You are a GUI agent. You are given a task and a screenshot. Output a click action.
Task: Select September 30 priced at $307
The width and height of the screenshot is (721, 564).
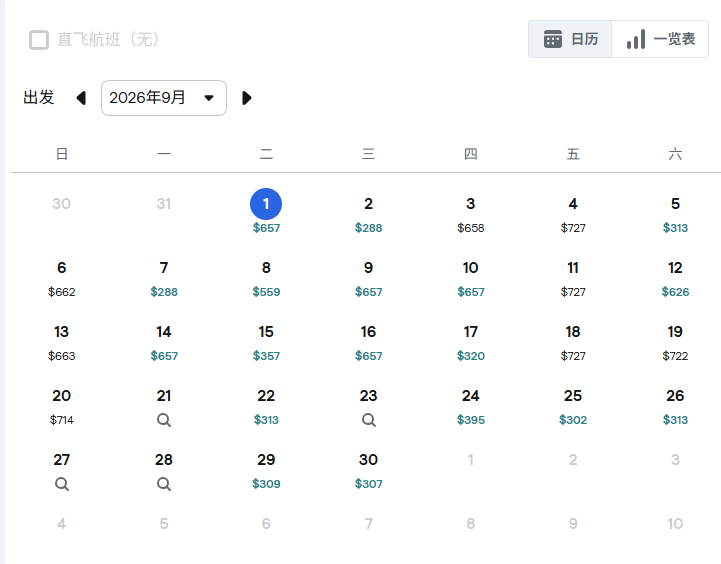click(x=368, y=469)
